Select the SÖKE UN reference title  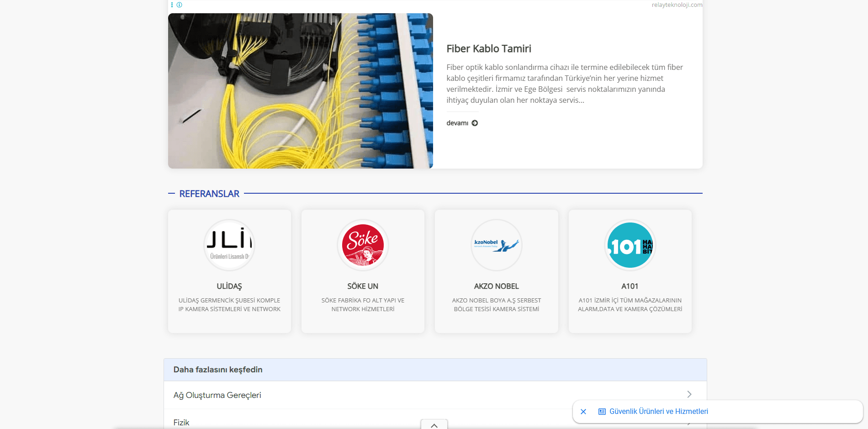point(363,286)
